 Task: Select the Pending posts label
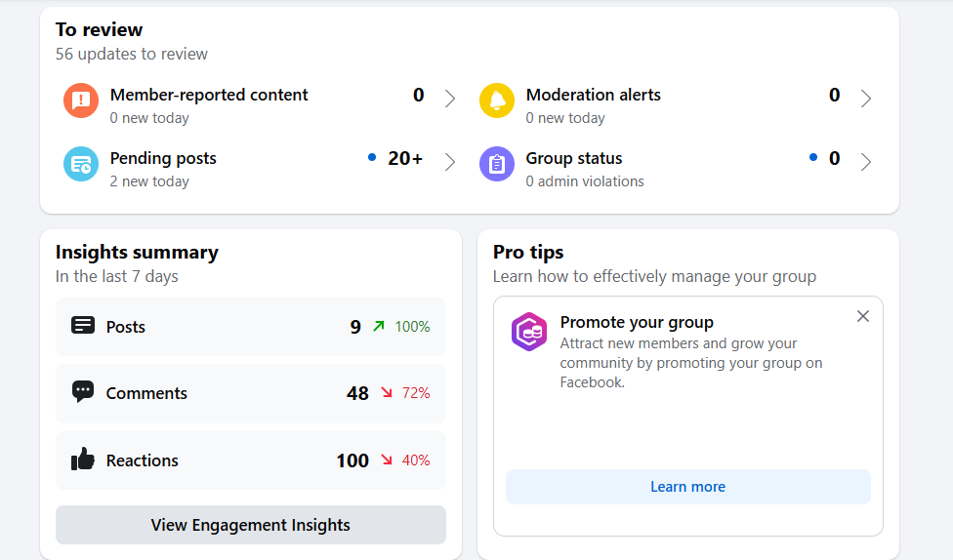click(163, 158)
